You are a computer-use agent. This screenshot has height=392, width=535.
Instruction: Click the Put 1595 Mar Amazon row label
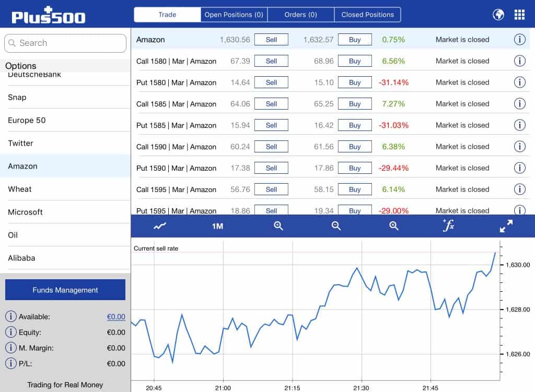point(176,211)
